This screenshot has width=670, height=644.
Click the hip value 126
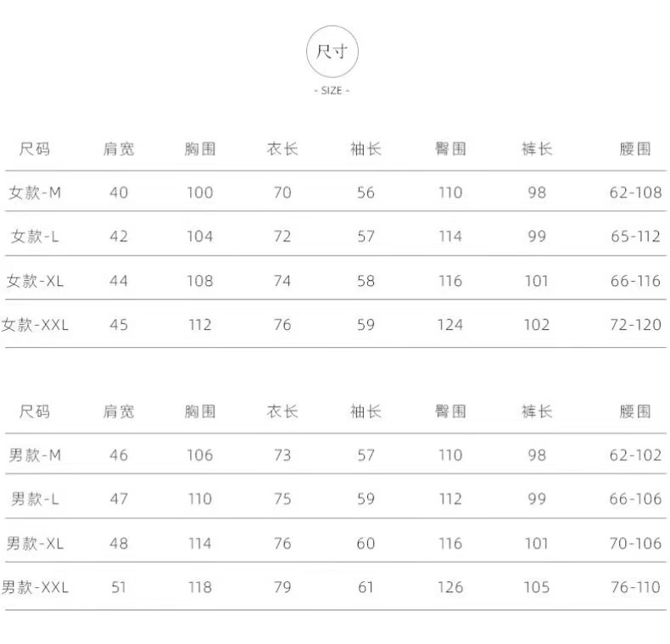[x=450, y=587]
